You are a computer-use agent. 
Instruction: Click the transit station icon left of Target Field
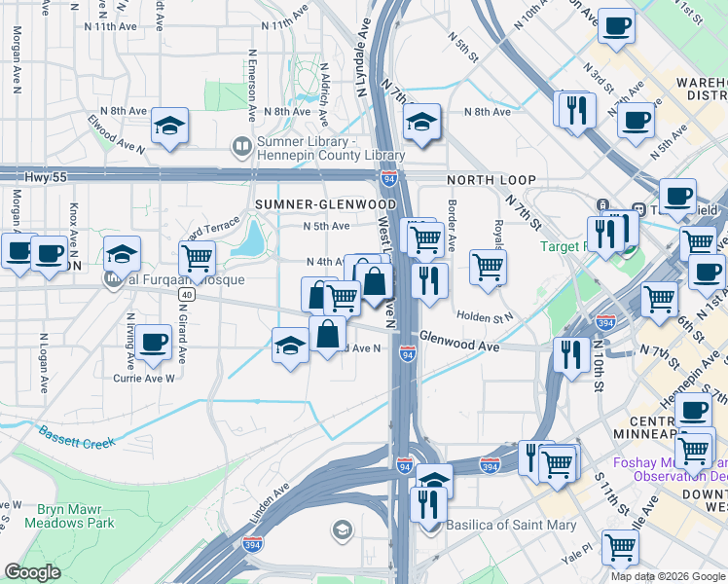602,204
